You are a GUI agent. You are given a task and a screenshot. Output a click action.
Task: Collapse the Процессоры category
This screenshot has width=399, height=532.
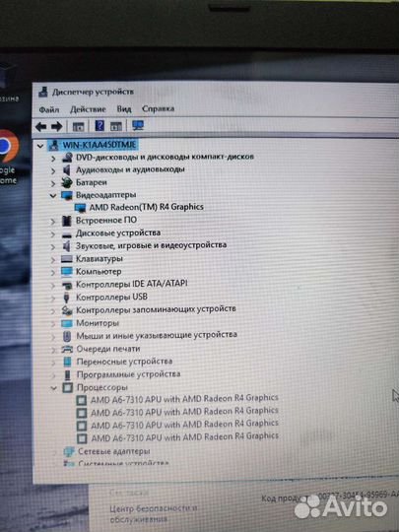53,388
